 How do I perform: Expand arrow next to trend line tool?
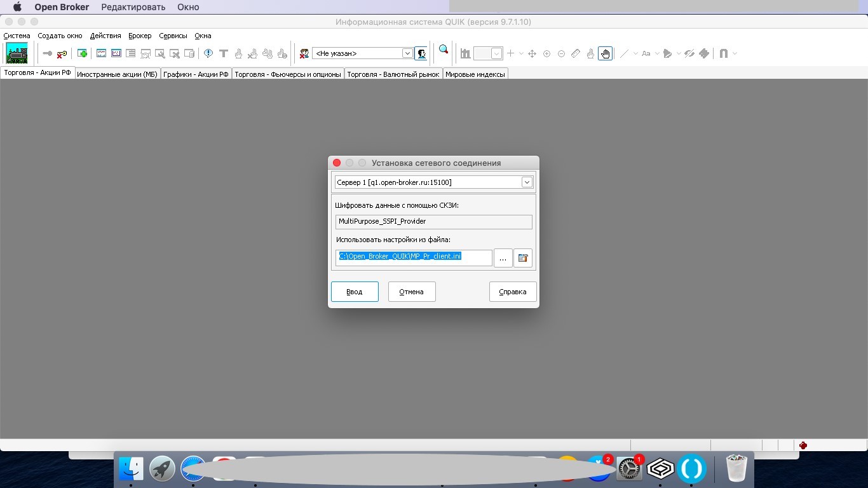click(635, 53)
